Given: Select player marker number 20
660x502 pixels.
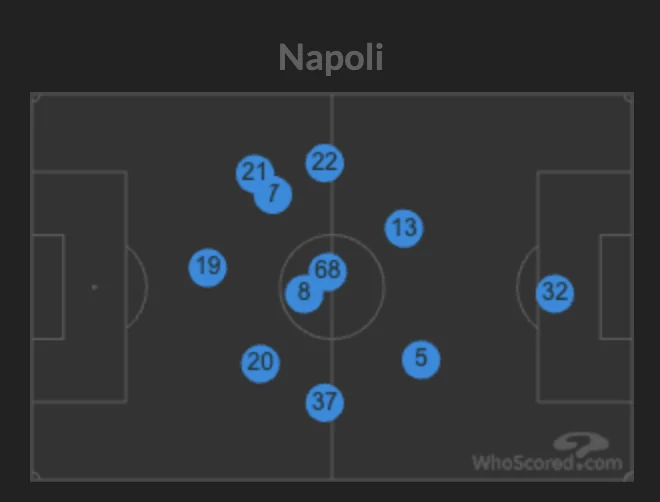Looking at the screenshot, I should [260, 362].
